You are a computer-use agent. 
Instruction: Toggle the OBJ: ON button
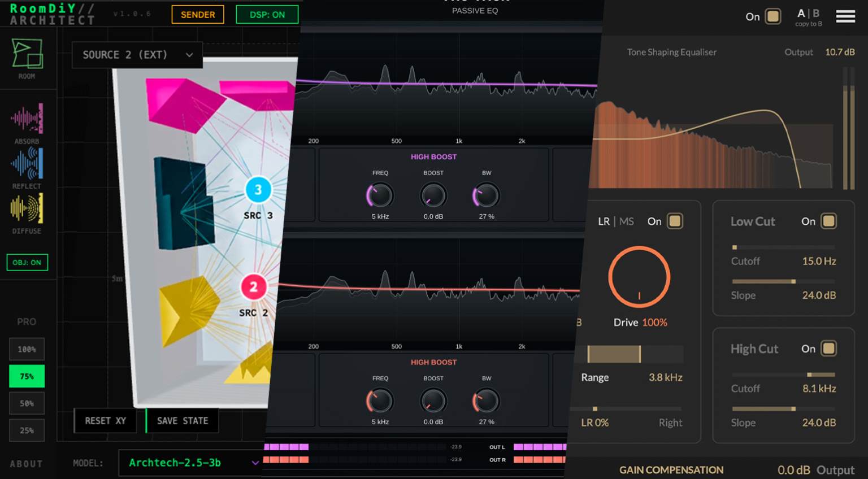click(x=27, y=262)
